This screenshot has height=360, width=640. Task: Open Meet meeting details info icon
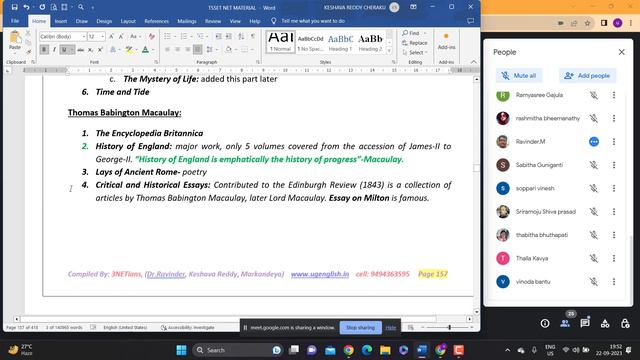click(x=545, y=323)
